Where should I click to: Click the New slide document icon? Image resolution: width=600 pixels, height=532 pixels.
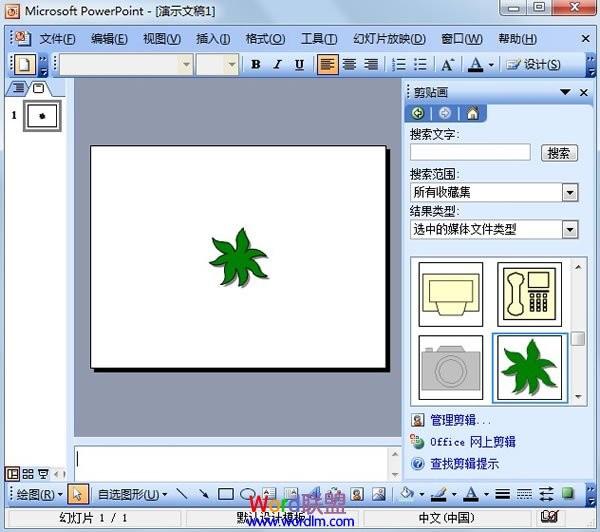(25, 64)
